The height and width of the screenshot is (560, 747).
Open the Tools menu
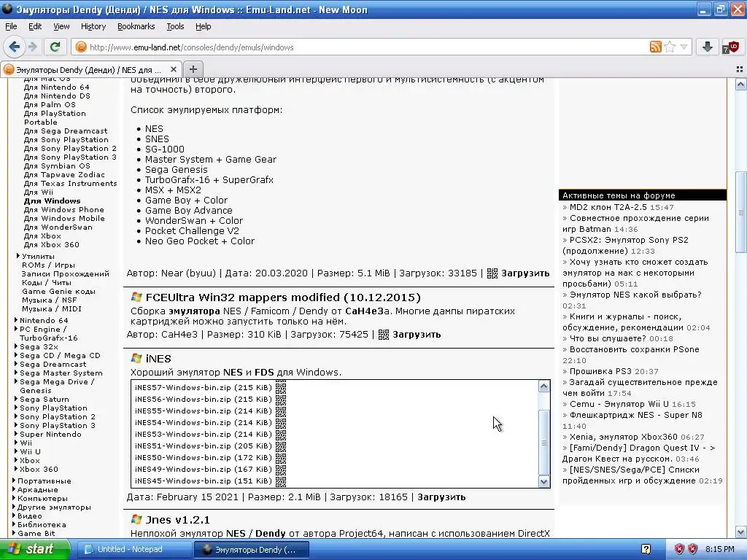(175, 26)
